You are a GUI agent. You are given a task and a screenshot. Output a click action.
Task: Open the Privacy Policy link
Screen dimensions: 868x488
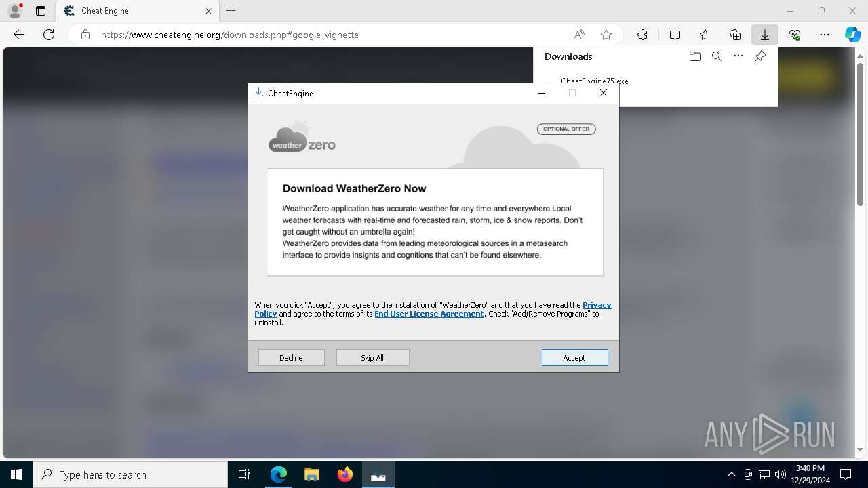coord(597,305)
